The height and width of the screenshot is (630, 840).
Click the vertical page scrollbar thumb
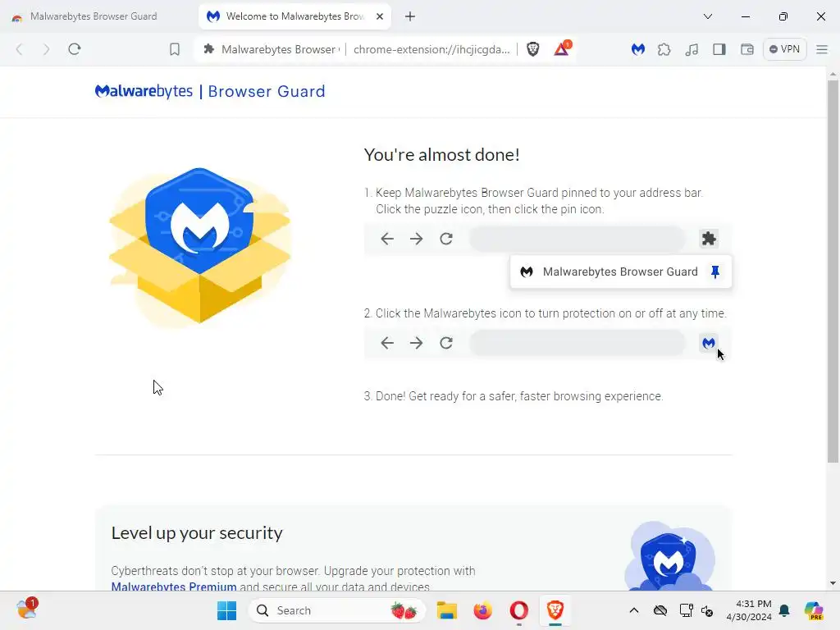(833, 271)
